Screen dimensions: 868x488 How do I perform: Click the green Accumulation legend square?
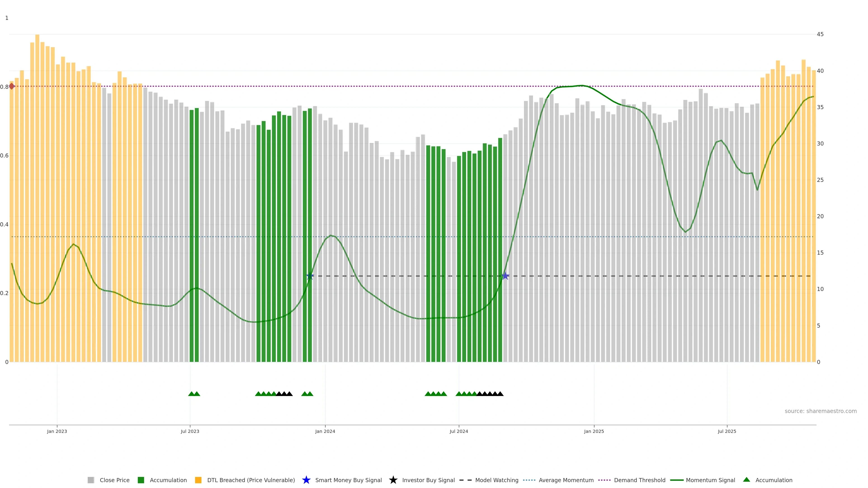(141, 480)
